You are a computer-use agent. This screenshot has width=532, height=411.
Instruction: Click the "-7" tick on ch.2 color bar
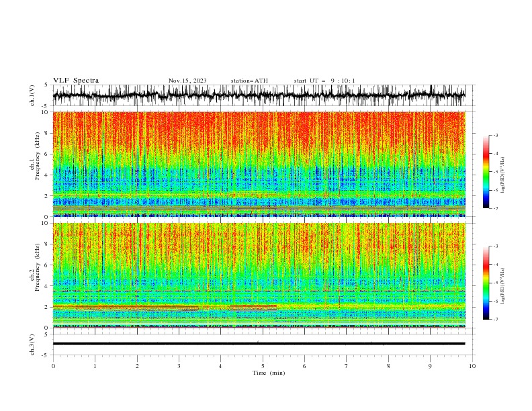495,320
